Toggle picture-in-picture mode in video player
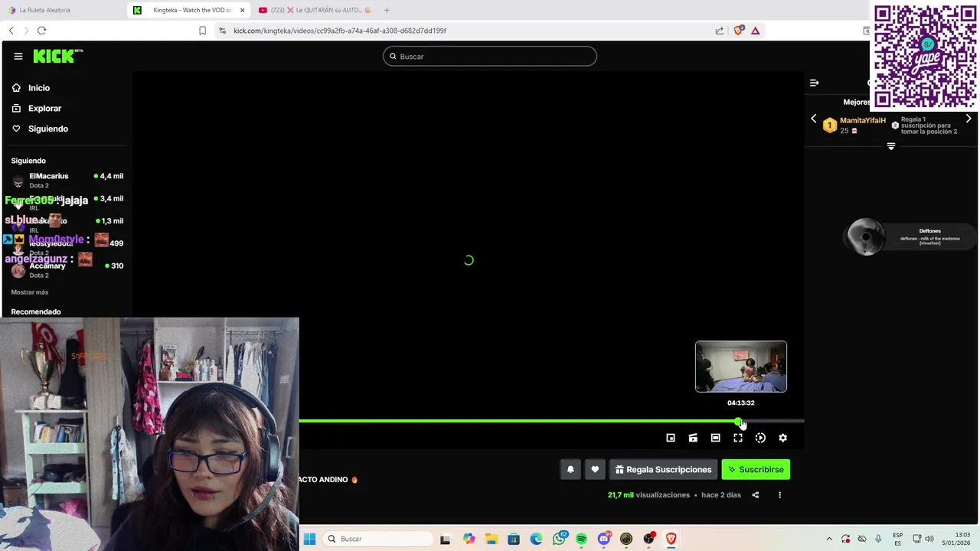Viewport: 980px width, 551px height. [x=671, y=438]
